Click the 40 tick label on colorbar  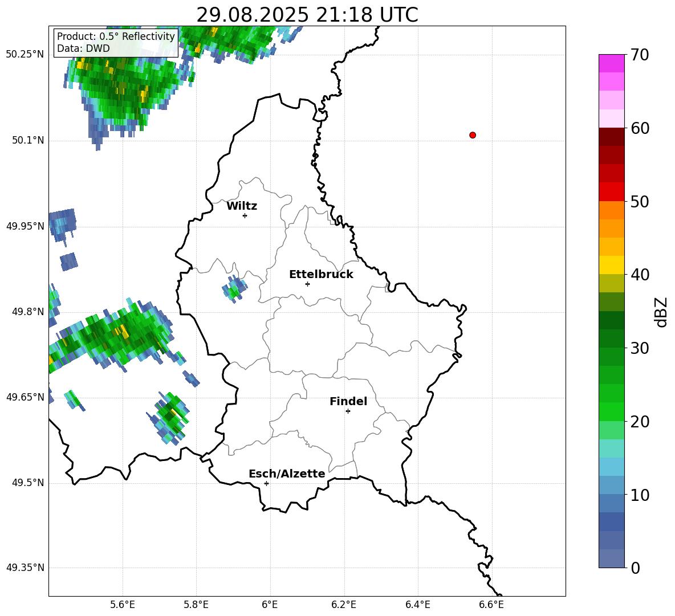tap(640, 275)
